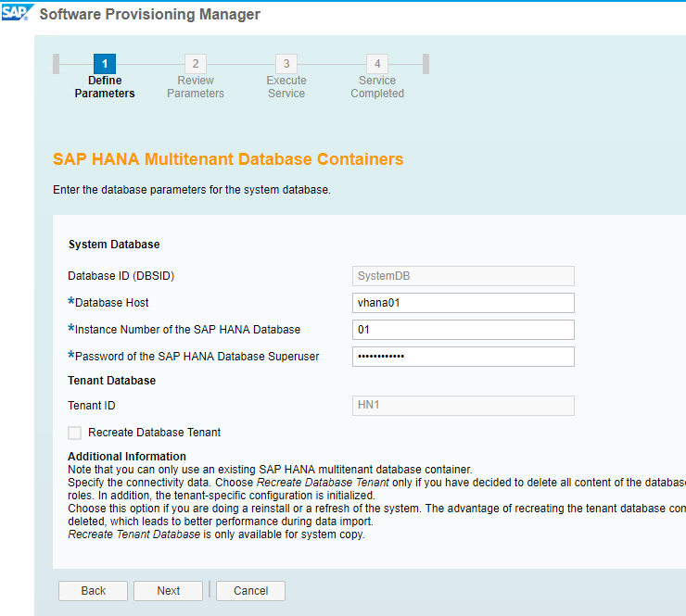Click the Tenant ID label

pos(92,406)
